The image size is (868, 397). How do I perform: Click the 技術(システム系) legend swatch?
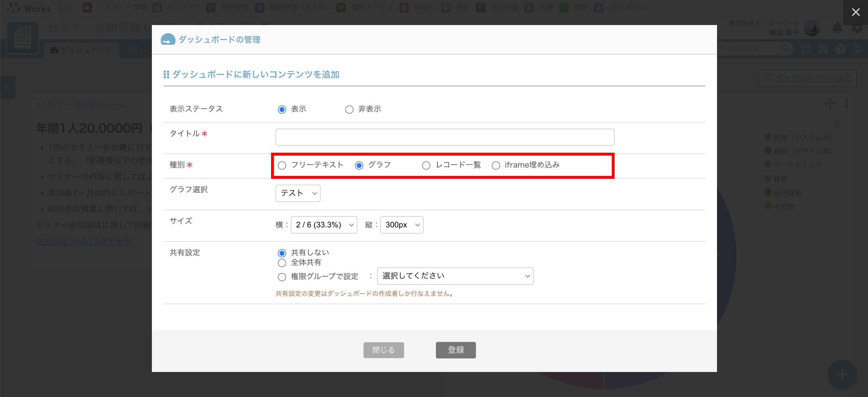pos(768,137)
